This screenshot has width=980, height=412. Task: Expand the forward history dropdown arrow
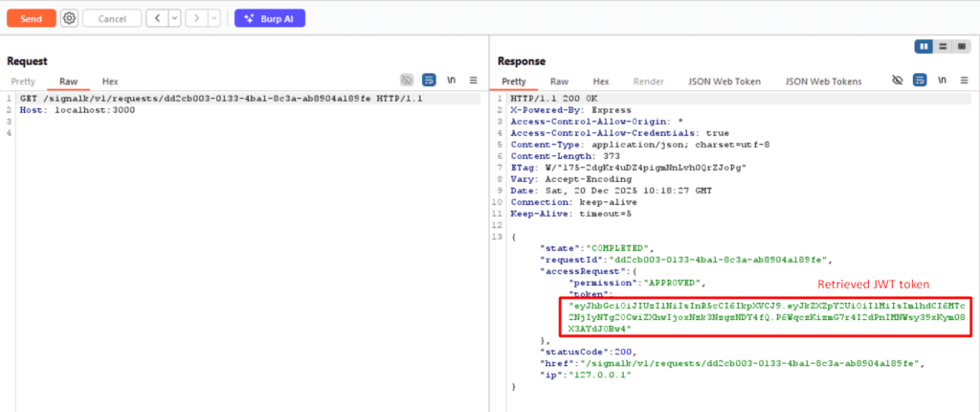point(214,19)
